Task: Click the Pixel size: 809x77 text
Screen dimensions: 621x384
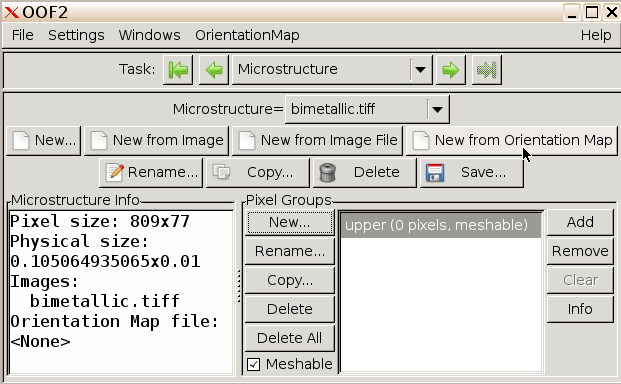Action: [100, 221]
